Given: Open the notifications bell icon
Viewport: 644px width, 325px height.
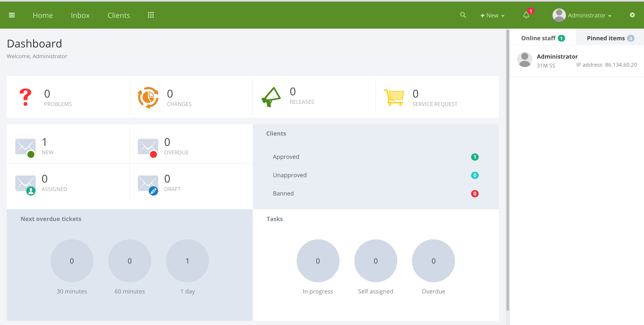Looking at the screenshot, I should point(526,15).
